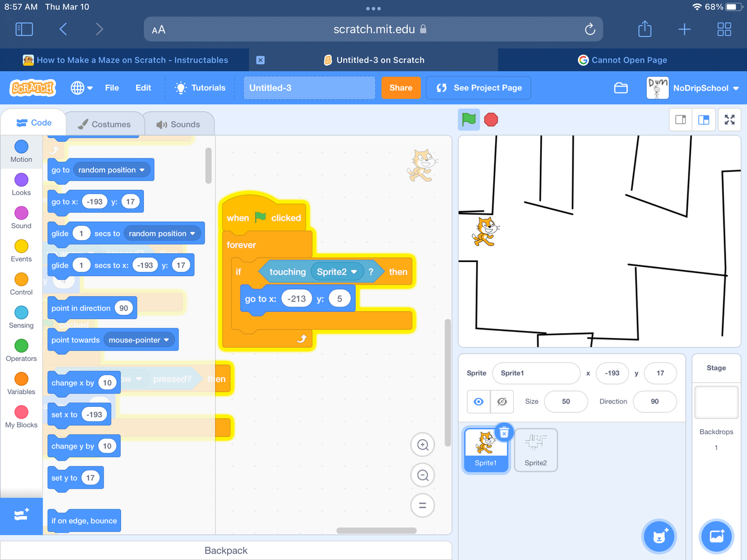Switch to small stage layout
Screen dimensions: 747x560
(x=681, y=120)
